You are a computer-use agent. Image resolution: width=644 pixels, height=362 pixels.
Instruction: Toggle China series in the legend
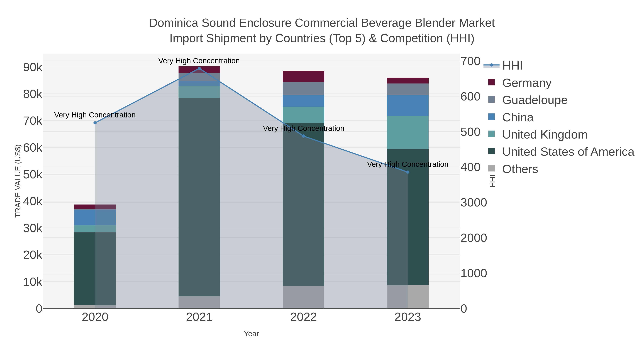coord(511,117)
